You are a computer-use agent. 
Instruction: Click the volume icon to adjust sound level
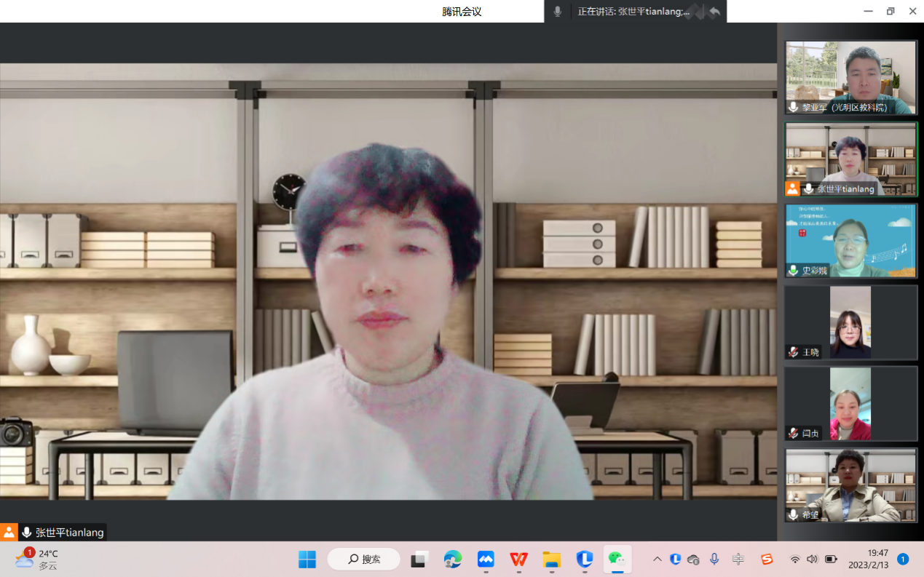(812, 559)
